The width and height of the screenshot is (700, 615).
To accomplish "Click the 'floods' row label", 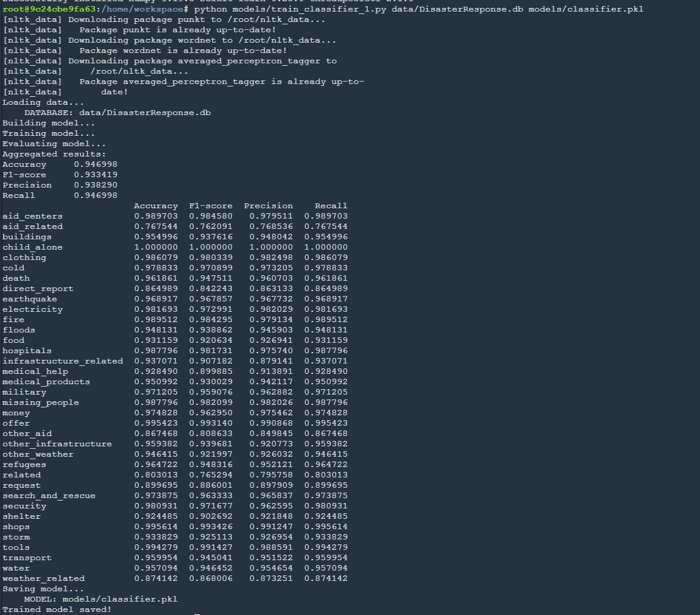I will click(x=19, y=330).
